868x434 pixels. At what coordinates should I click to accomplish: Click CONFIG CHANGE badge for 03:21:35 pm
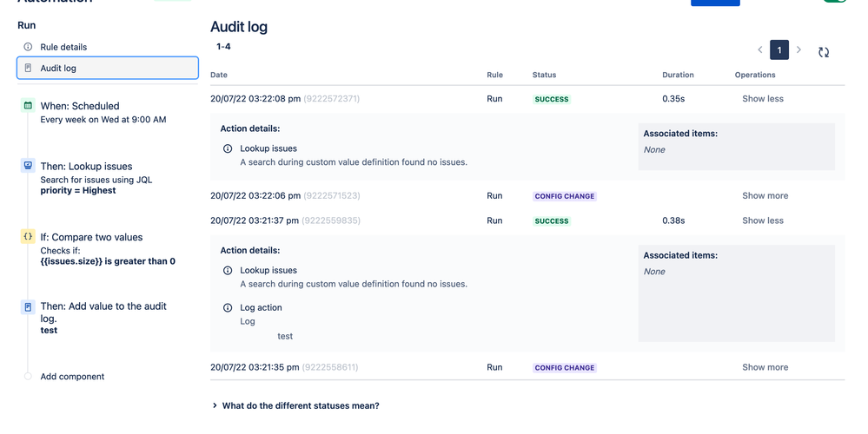565,368
